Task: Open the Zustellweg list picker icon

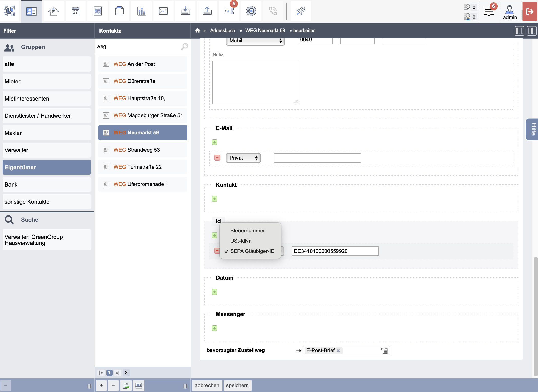Action: (x=384, y=350)
